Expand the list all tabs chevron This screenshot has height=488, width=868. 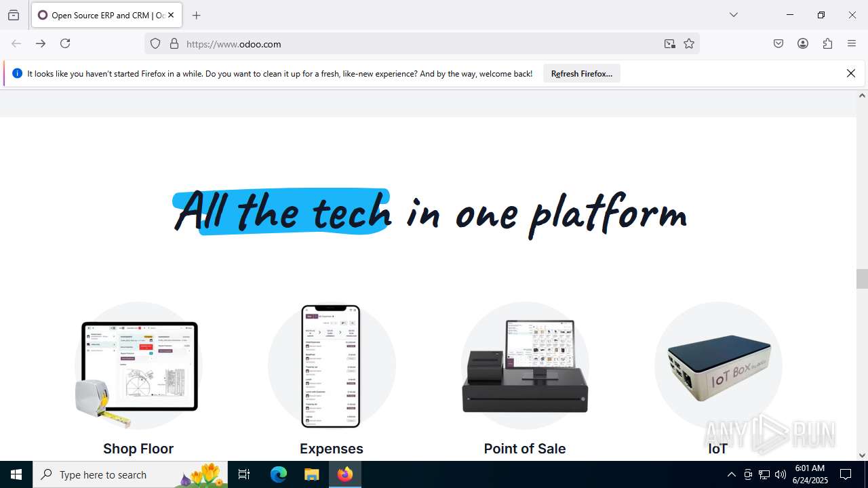coord(733,15)
